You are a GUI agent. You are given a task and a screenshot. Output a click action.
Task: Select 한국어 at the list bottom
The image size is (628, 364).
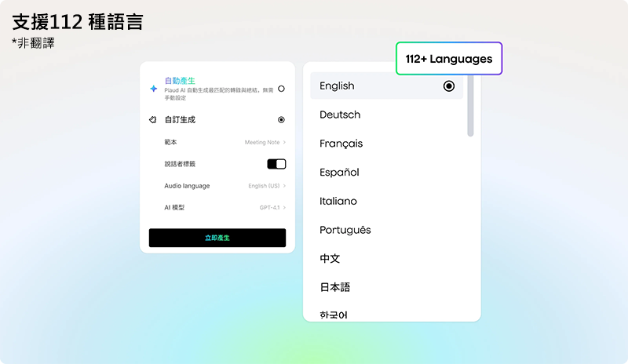[x=334, y=315]
